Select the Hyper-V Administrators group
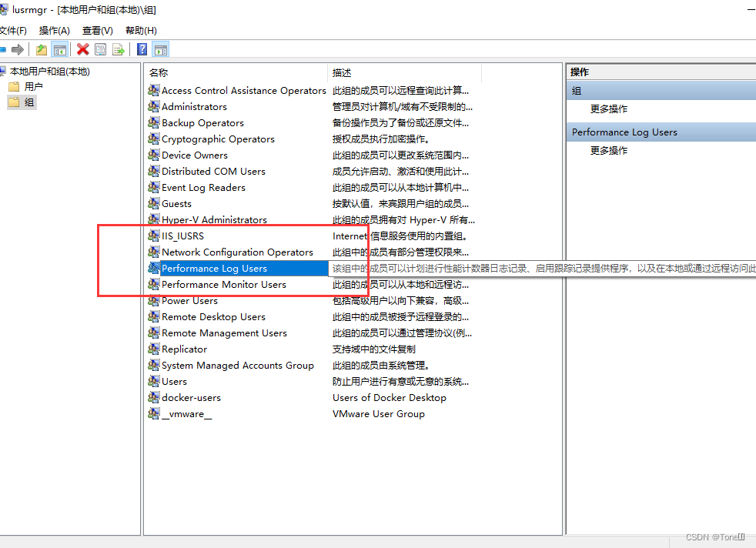Image resolution: width=756 pixels, height=548 pixels. click(x=214, y=220)
